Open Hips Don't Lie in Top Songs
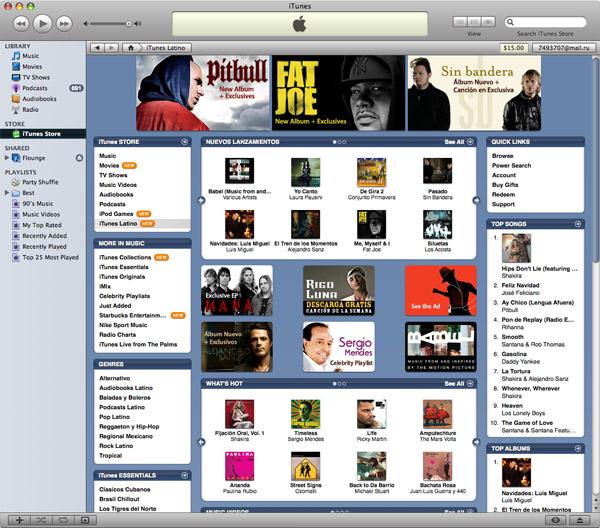The height and width of the screenshot is (528, 600). pyautogui.click(x=539, y=269)
